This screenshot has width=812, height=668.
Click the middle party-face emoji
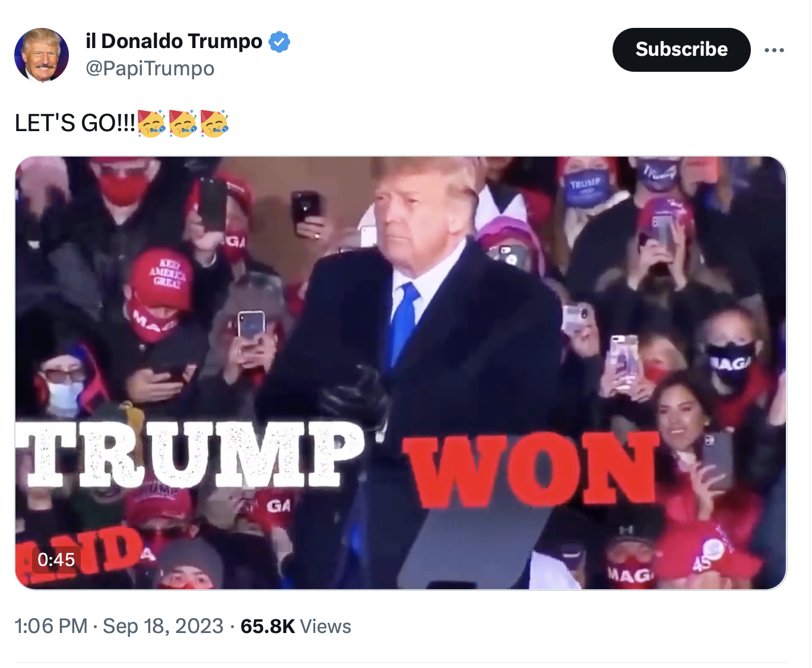click(x=183, y=123)
